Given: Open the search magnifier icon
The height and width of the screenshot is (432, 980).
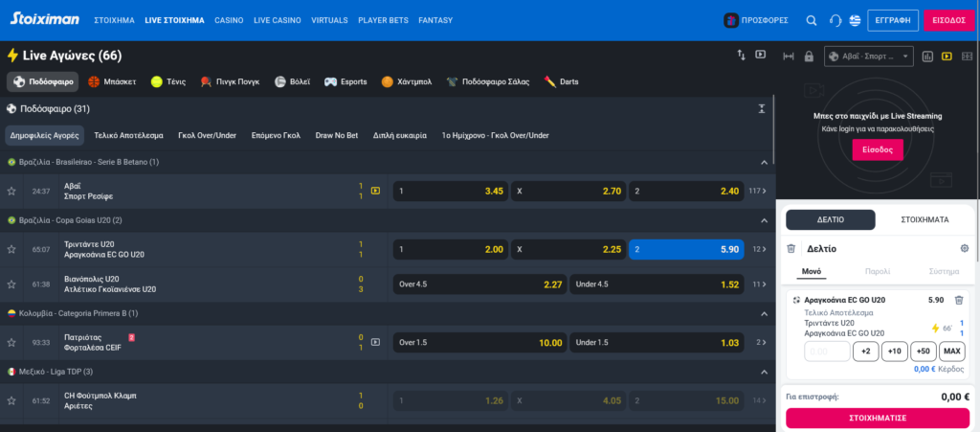Looking at the screenshot, I should (812, 21).
